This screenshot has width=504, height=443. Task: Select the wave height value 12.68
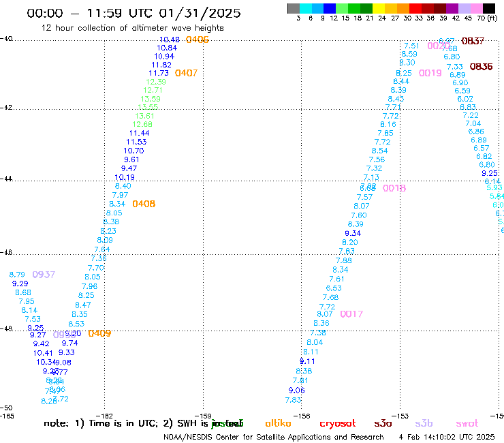tap(142, 124)
